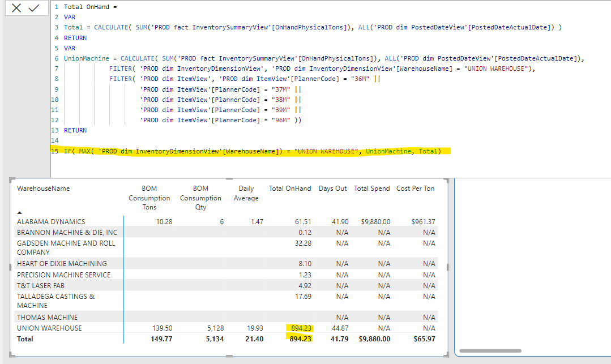The image size is (611, 364).
Task: Click the $9,880.00 value in ALABAMA DYNAMICS row
Action: click(x=375, y=222)
